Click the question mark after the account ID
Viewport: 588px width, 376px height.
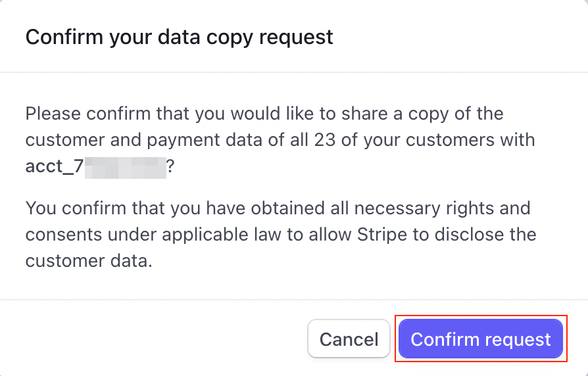[170, 167]
